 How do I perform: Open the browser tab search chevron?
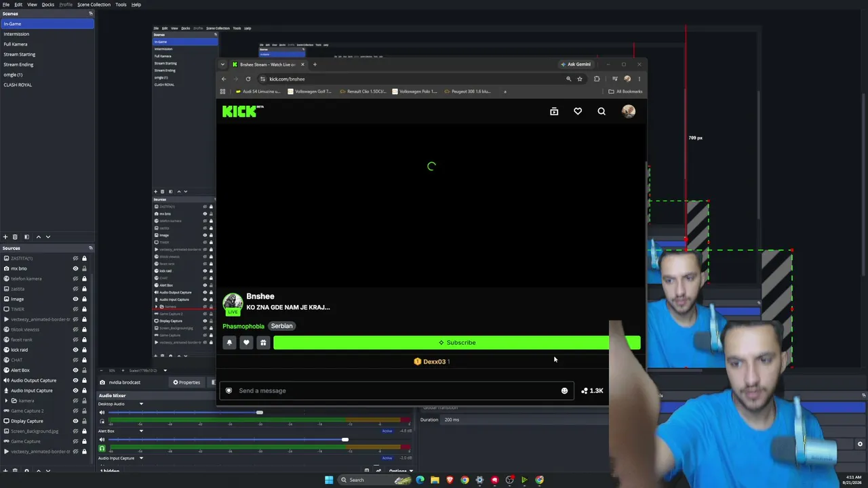222,64
